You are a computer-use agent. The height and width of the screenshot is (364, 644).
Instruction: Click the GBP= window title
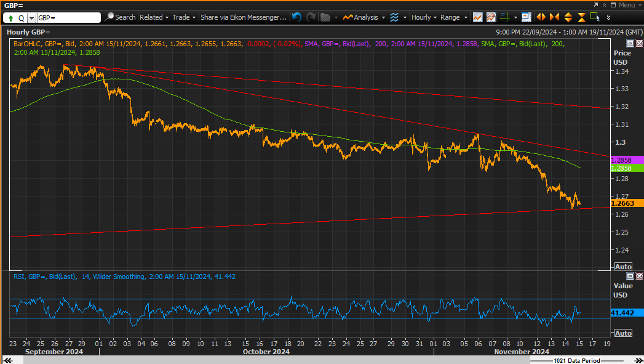coord(14,6)
